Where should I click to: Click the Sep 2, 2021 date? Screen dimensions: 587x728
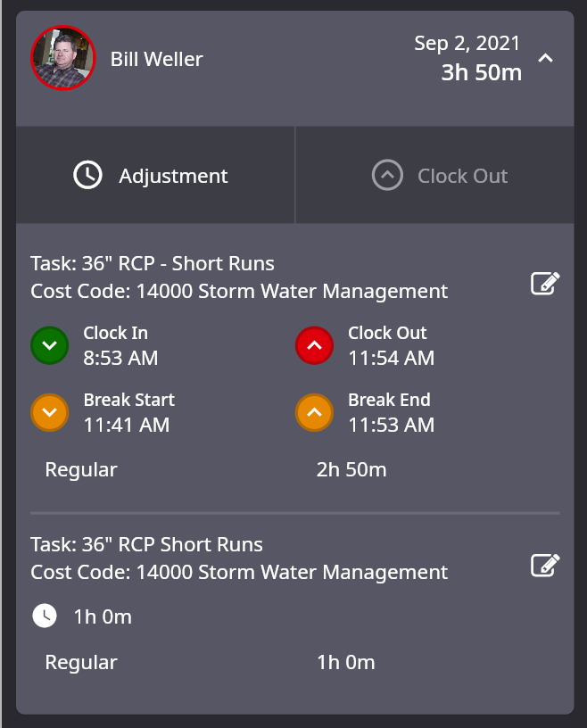pyautogui.click(x=467, y=43)
